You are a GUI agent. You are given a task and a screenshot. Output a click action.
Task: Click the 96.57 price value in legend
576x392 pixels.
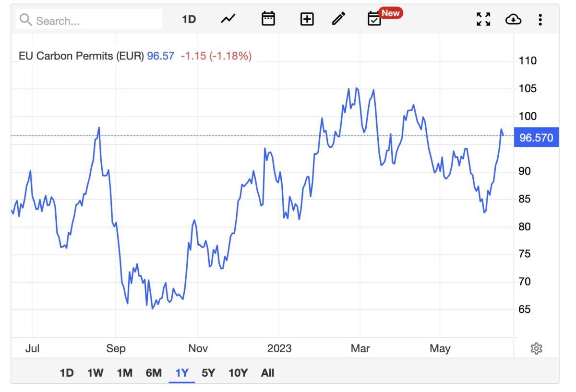pyautogui.click(x=161, y=56)
